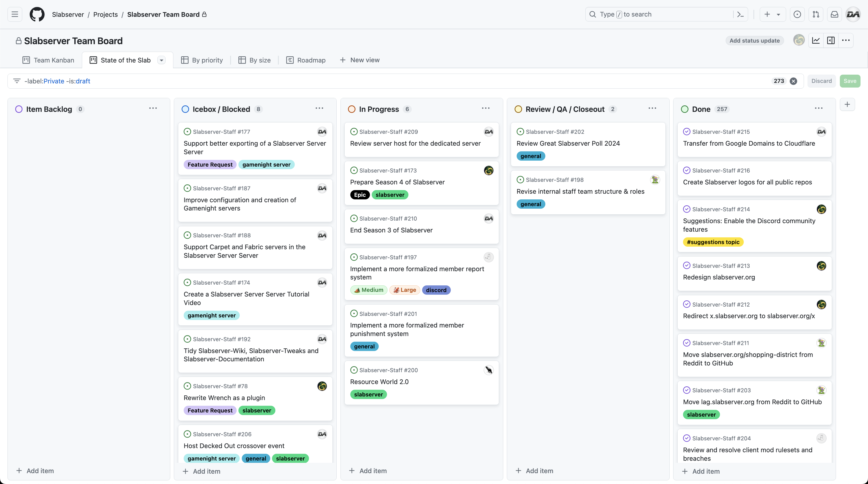Open the Done column three-dot menu
This screenshot has height=484, width=868.
coord(818,108)
